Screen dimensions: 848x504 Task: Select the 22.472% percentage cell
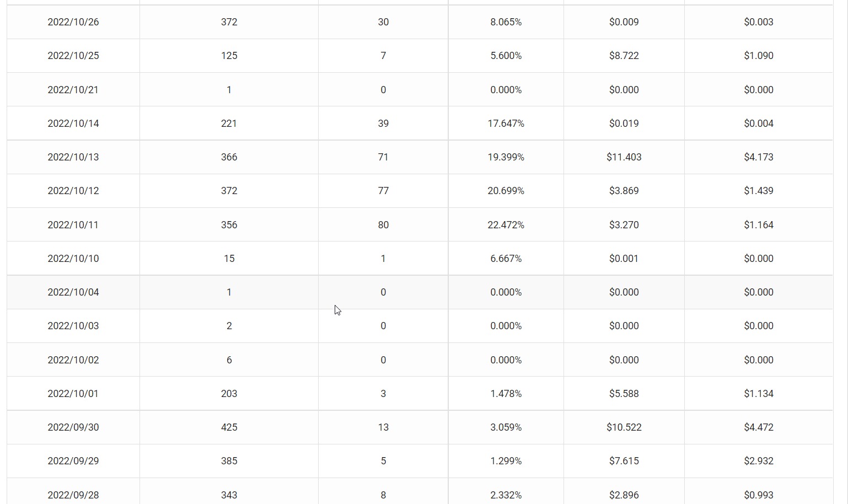506,225
